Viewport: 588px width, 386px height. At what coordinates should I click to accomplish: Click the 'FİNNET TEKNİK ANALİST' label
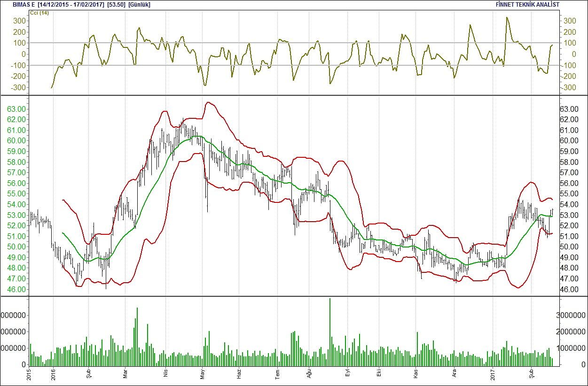(528, 4)
